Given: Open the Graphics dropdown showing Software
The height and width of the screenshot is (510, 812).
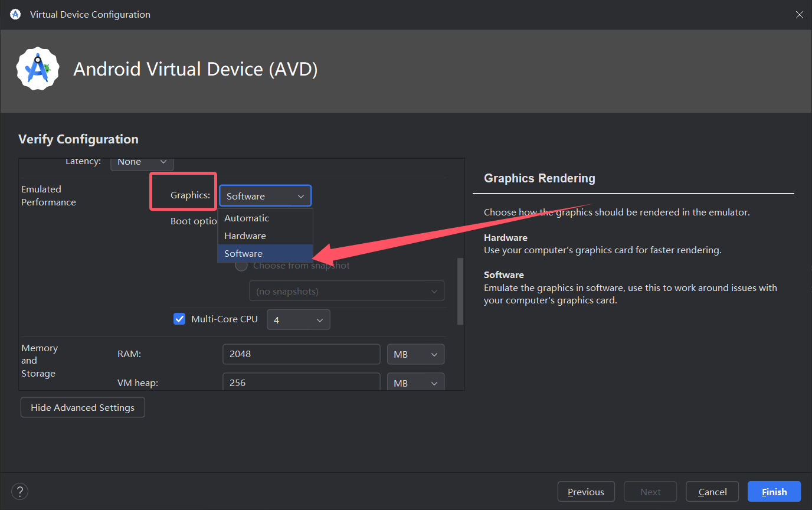Looking at the screenshot, I should pyautogui.click(x=265, y=196).
